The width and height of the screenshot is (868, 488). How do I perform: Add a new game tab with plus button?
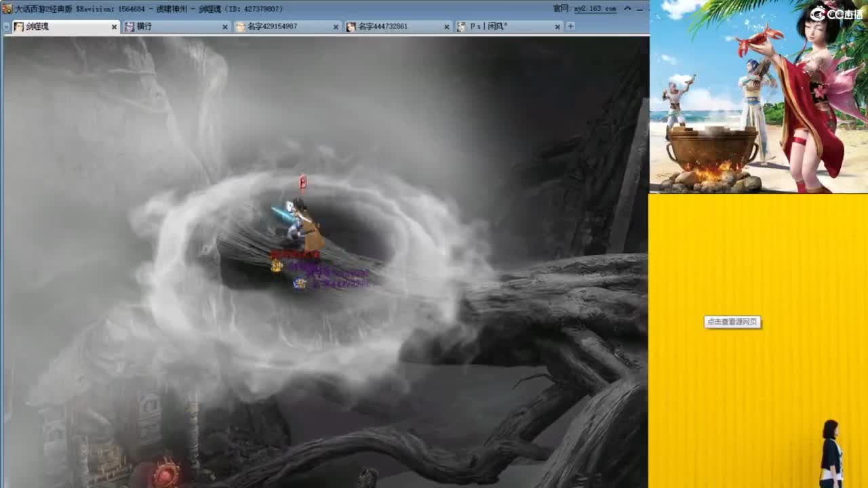pyautogui.click(x=570, y=26)
